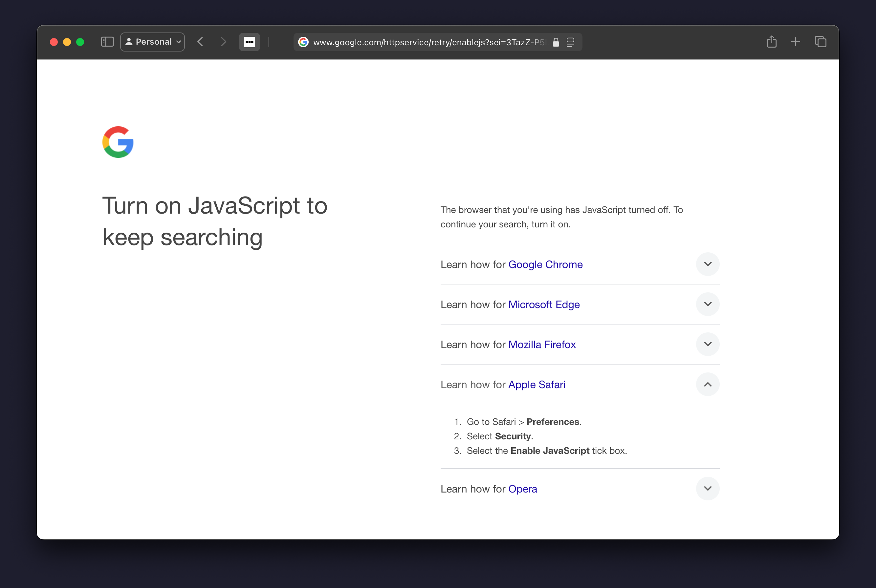Screen dimensions: 876x588
Task: Collapse the Apple Safari instructions chevron
Action: [x=708, y=384]
